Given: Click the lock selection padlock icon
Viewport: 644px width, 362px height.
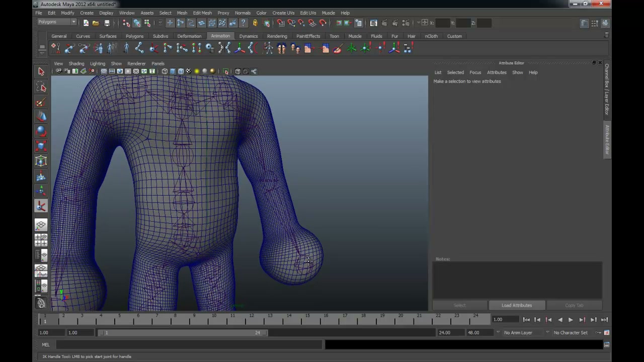Looking at the screenshot, I should [x=255, y=23].
